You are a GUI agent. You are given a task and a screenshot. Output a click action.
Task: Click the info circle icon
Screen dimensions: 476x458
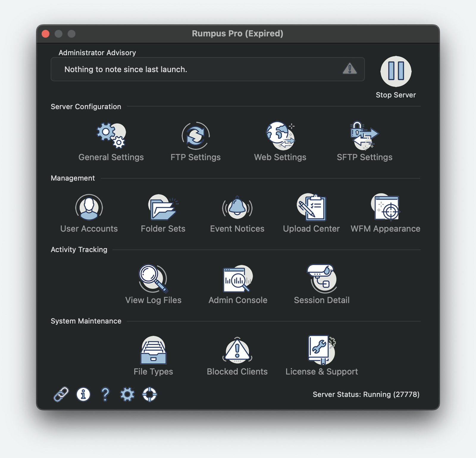point(83,394)
